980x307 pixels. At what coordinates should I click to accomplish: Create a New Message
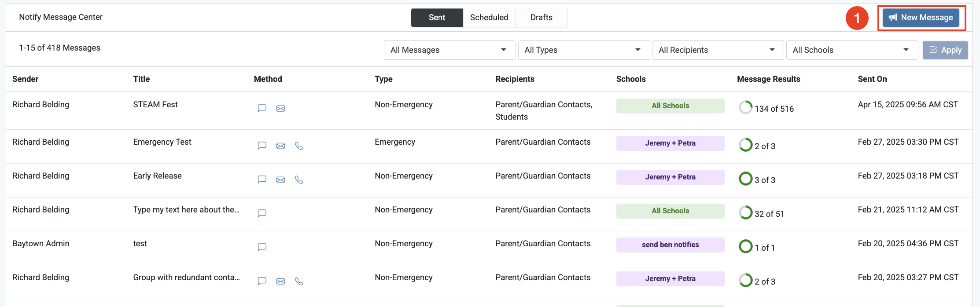921,18
